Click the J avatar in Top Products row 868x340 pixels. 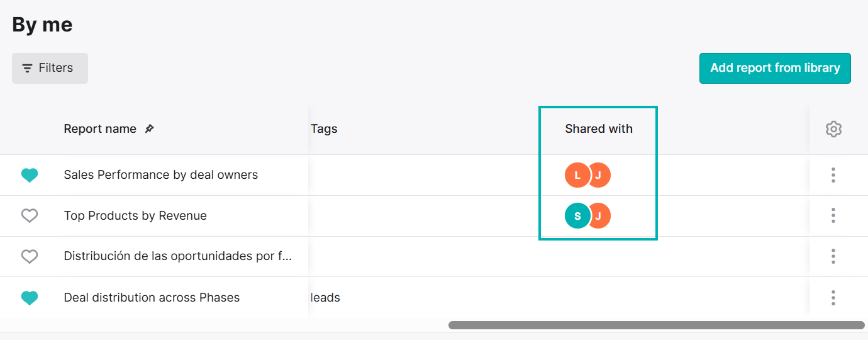click(601, 216)
